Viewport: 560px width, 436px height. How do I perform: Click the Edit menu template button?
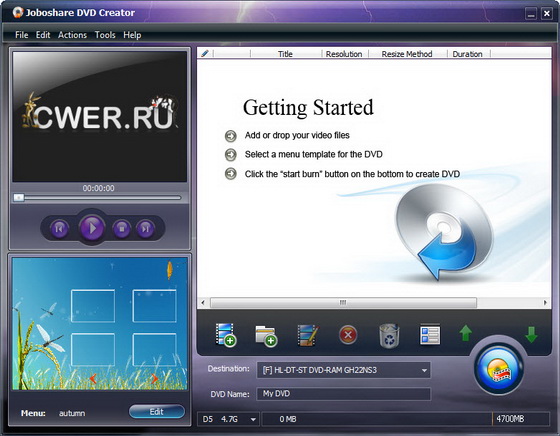(x=157, y=412)
